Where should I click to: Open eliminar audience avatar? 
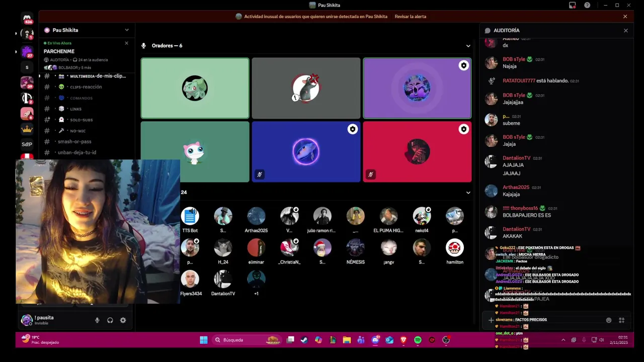256,248
